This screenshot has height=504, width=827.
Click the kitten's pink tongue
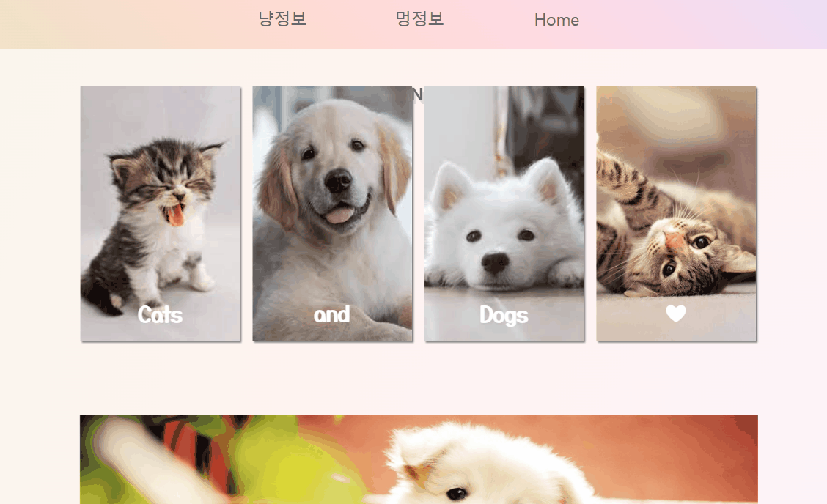pyautogui.click(x=174, y=215)
